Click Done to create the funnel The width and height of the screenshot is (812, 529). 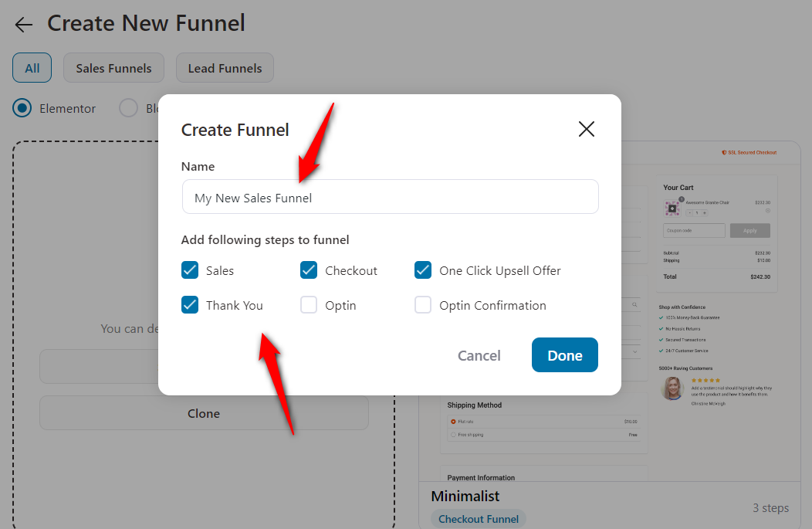click(x=564, y=355)
